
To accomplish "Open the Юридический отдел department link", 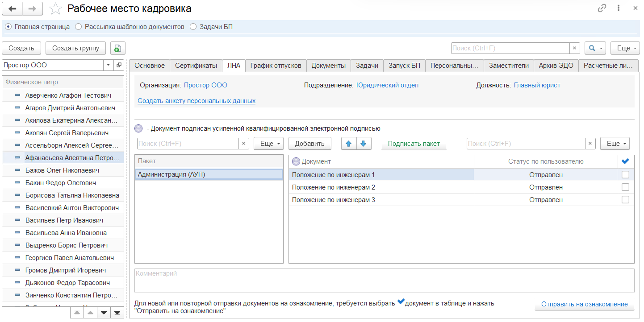I will pos(387,85).
